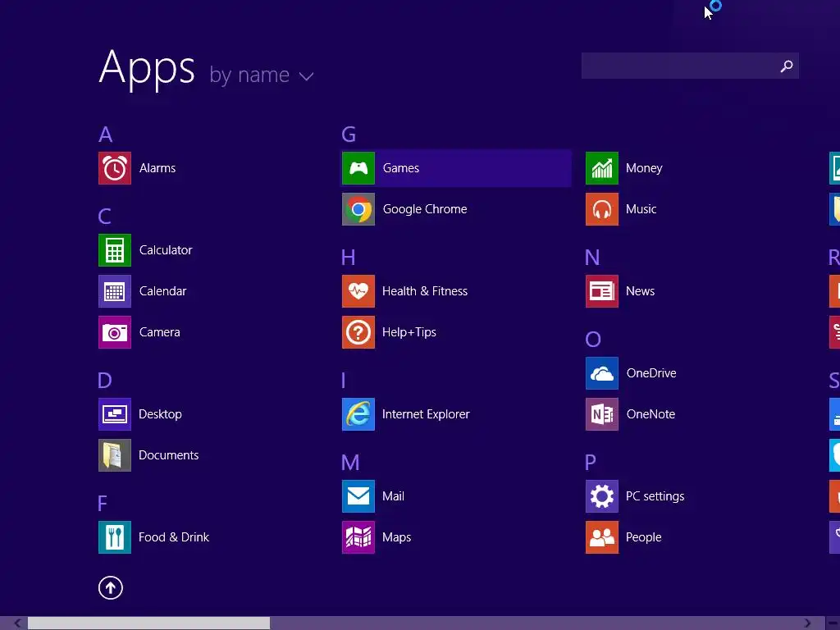
Task: Click the scrollbar left arrow
Action: pos(18,623)
